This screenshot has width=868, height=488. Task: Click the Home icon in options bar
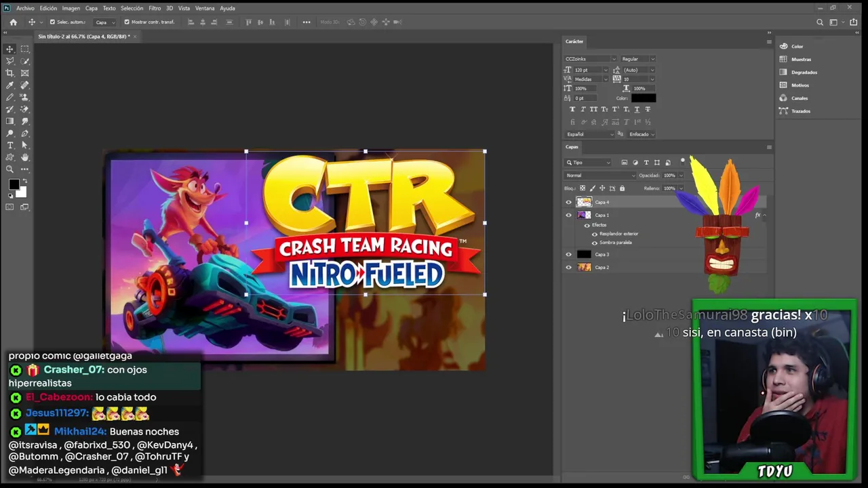click(x=13, y=22)
